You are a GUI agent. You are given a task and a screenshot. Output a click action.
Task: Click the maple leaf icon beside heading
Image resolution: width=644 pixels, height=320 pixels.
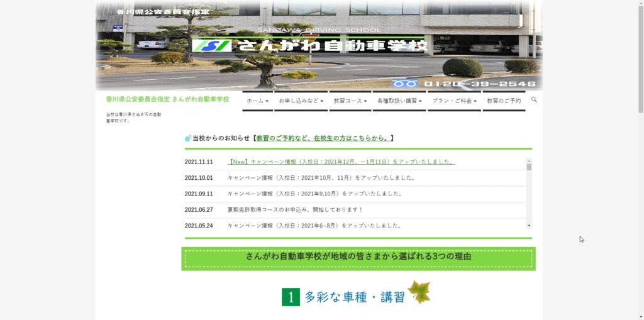click(418, 292)
